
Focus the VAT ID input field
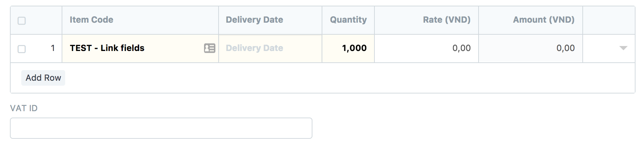(x=161, y=128)
